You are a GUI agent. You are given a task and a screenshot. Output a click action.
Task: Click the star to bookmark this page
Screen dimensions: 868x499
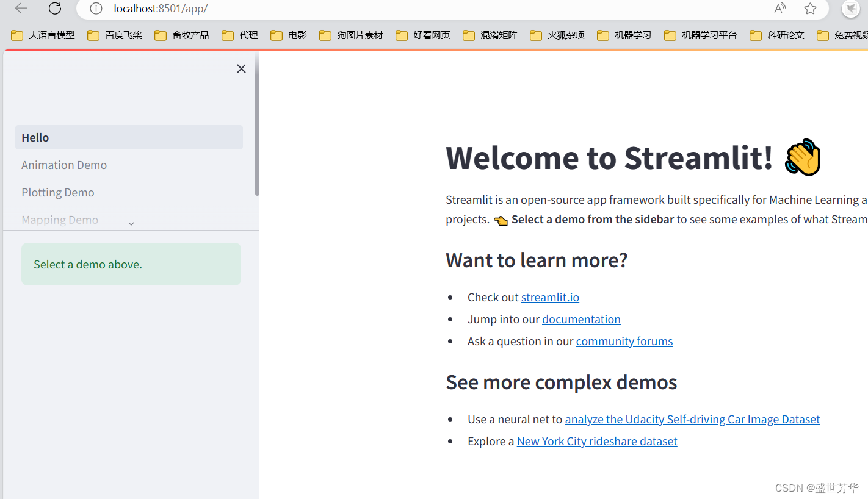[810, 9]
